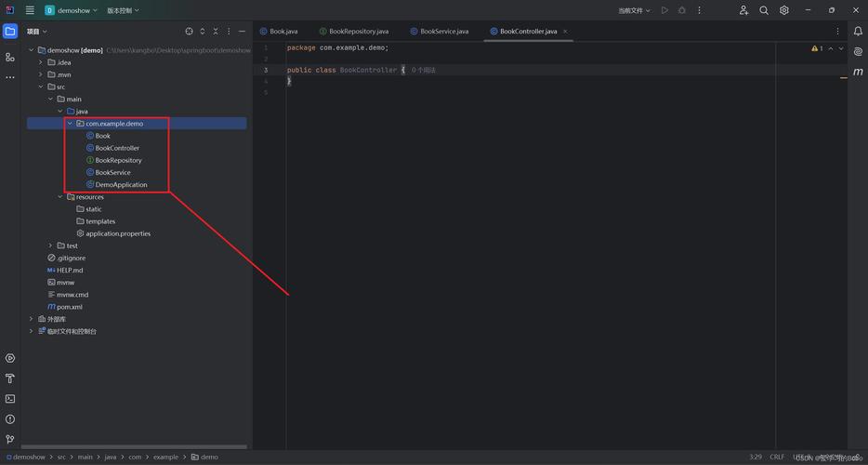Switch to BookService.java tab

pyautogui.click(x=440, y=32)
